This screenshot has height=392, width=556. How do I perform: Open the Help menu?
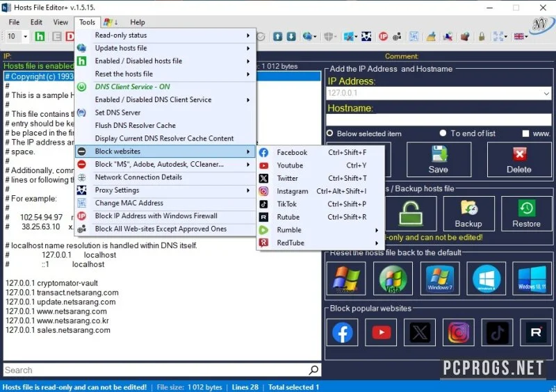[138, 22]
